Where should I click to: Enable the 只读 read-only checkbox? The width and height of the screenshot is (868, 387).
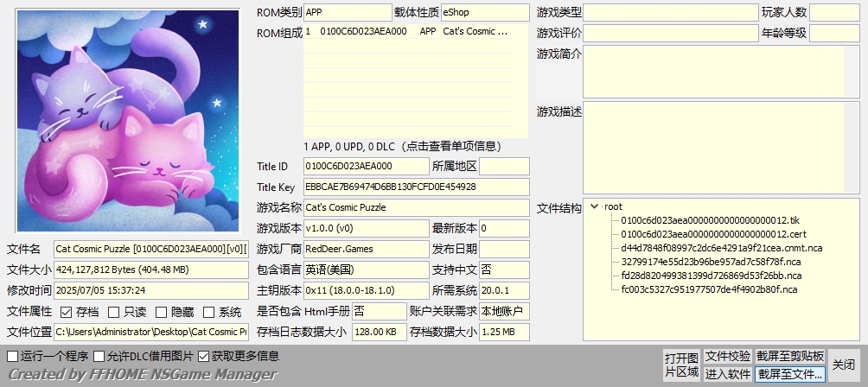tap(114, 312)
